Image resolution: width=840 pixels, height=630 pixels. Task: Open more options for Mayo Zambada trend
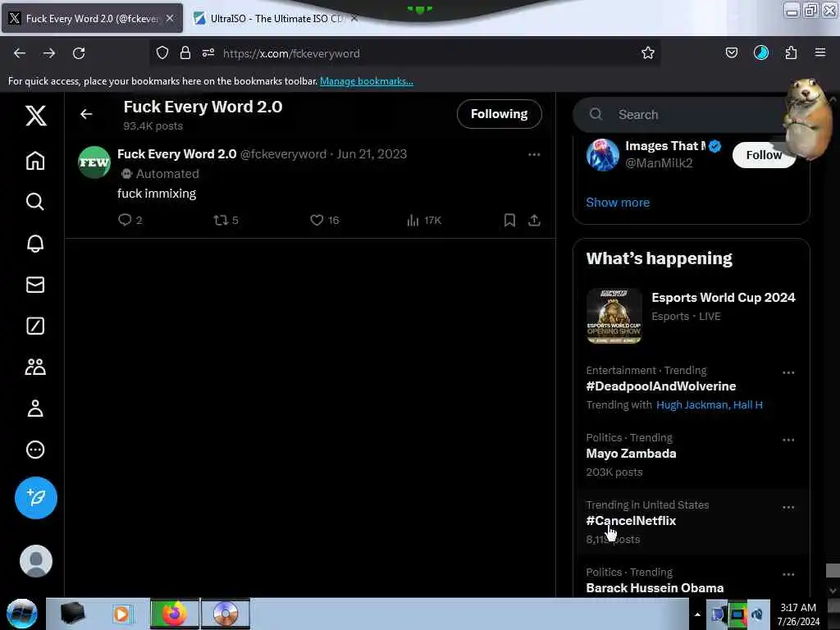(x=788, y=440)
